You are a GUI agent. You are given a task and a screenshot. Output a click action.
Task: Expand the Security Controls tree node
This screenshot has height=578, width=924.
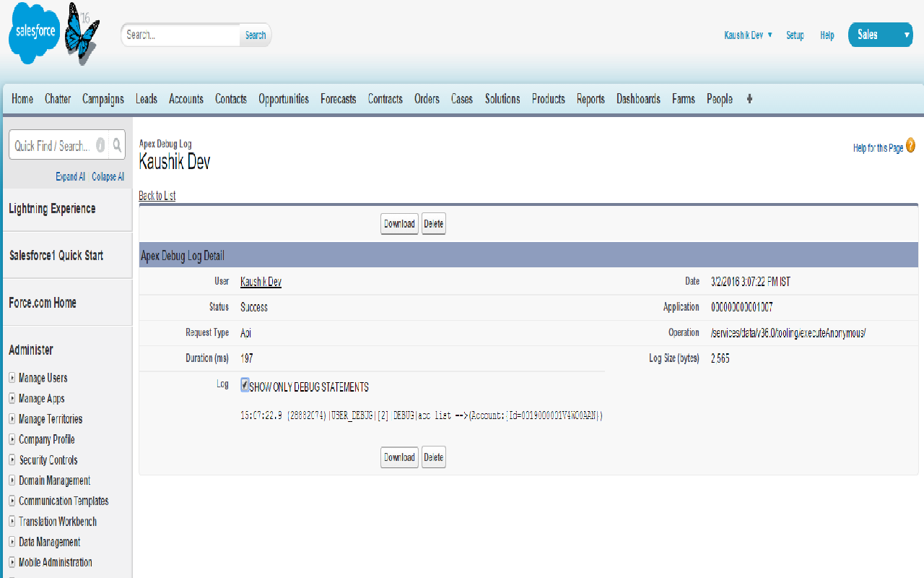coord(12,460)
